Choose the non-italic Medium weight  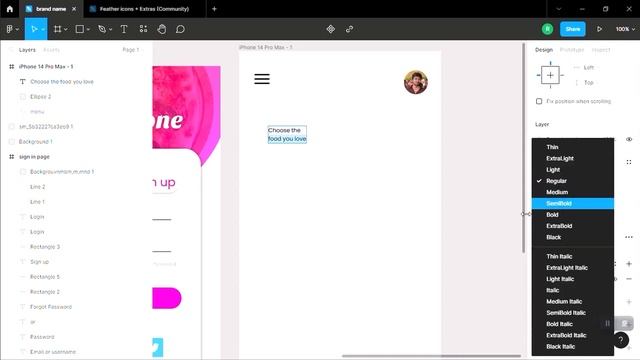pos(573,192)
